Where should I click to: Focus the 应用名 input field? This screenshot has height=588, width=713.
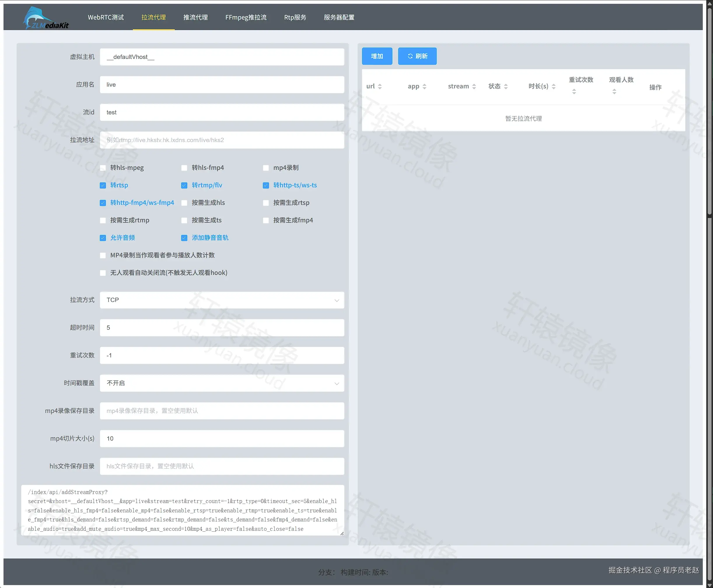(x=222, y=85)
